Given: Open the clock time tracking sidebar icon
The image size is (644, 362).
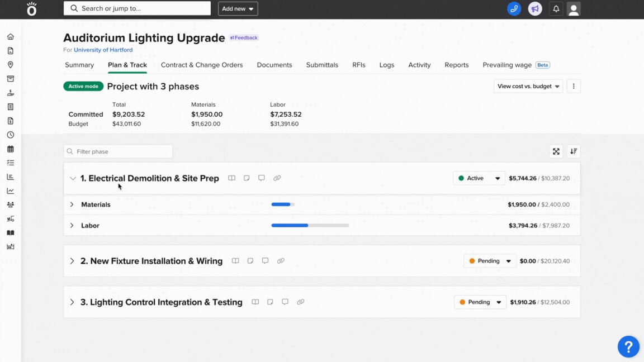Looking at the screenshot, I should (x=10, y=135).
